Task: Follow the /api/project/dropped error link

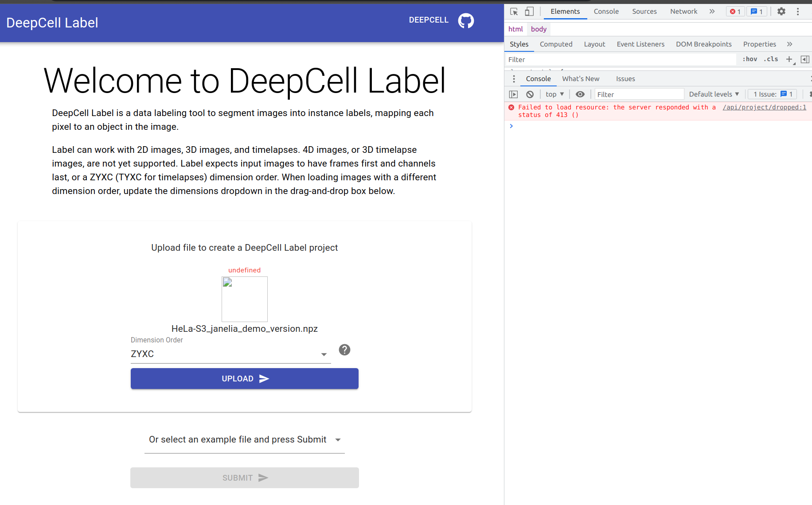Action: pyautogui.click(x=764, y=107)
